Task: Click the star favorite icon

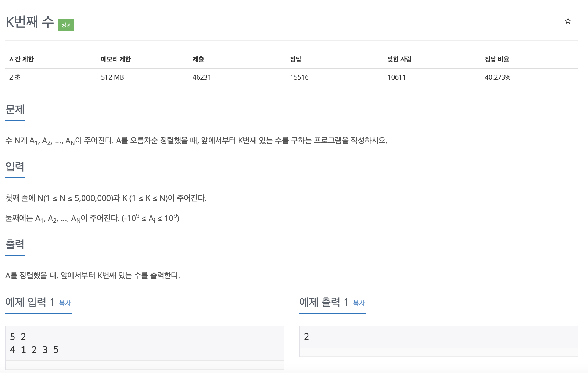Action: (x=568, y=21)
